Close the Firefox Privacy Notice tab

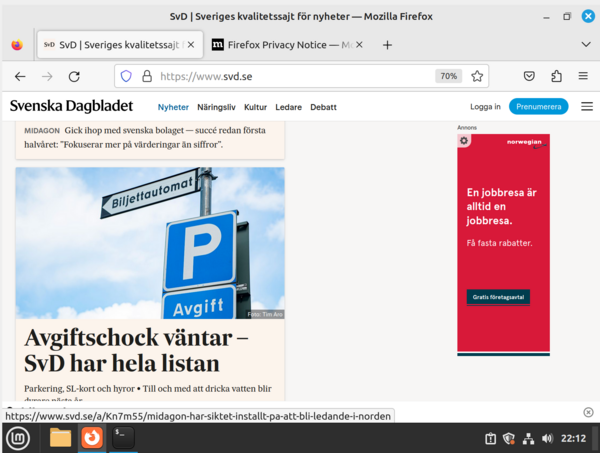359,45
